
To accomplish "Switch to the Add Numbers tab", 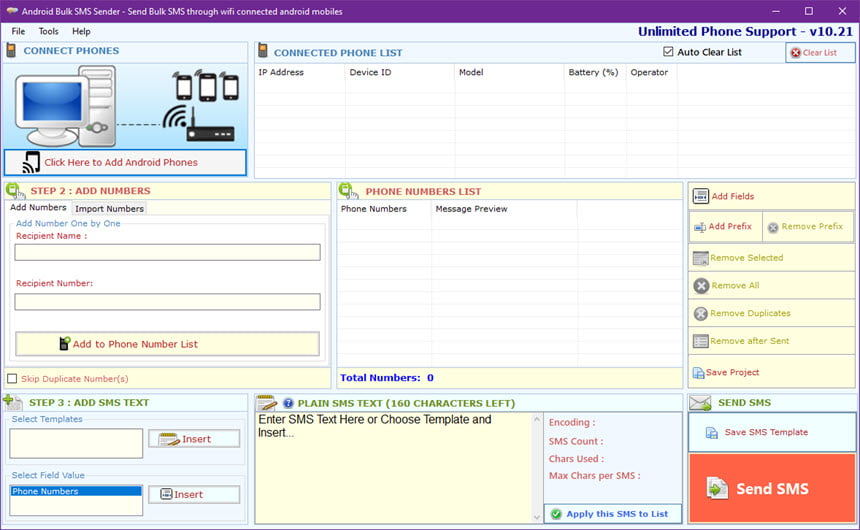I will (x=38, y=207).
